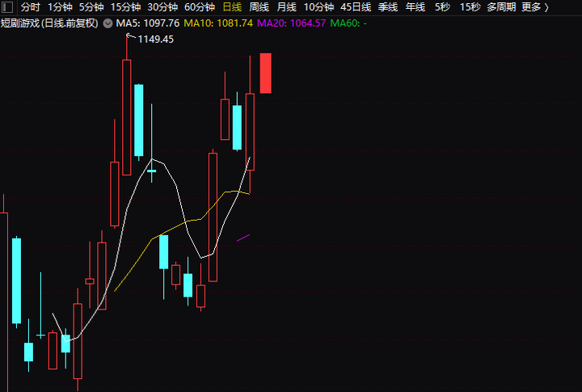
Task: Click the tall red candle at the 1149.45 high
Action: (127, 117)
